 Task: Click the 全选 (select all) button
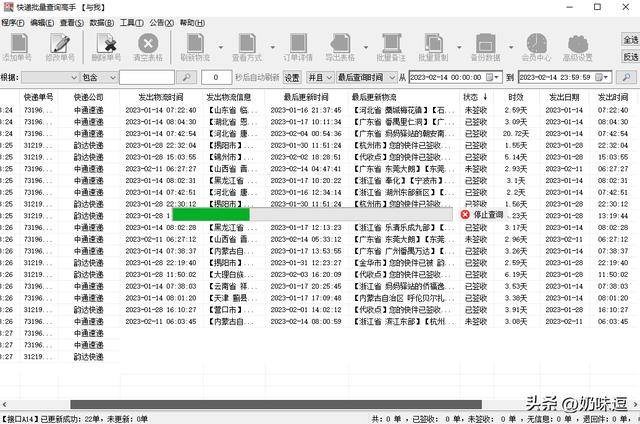click(x=630, y=40)
